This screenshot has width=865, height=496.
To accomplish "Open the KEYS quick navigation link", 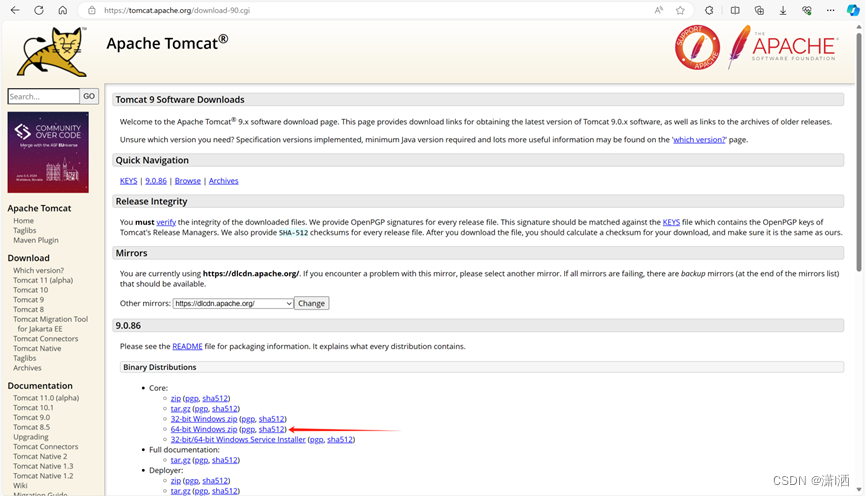I will click(129, 180).
